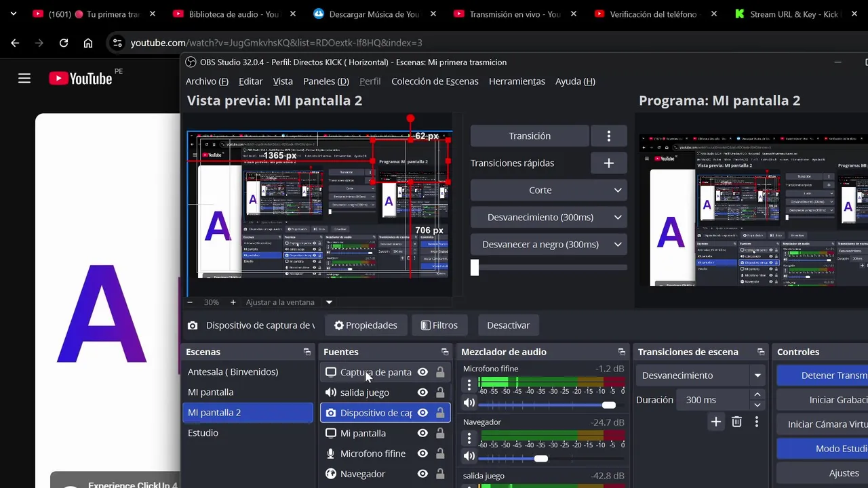Hide the Mi pantalla source
Image resolution: width=868 pixels, height=488 pixels.
tap(422, 433)
